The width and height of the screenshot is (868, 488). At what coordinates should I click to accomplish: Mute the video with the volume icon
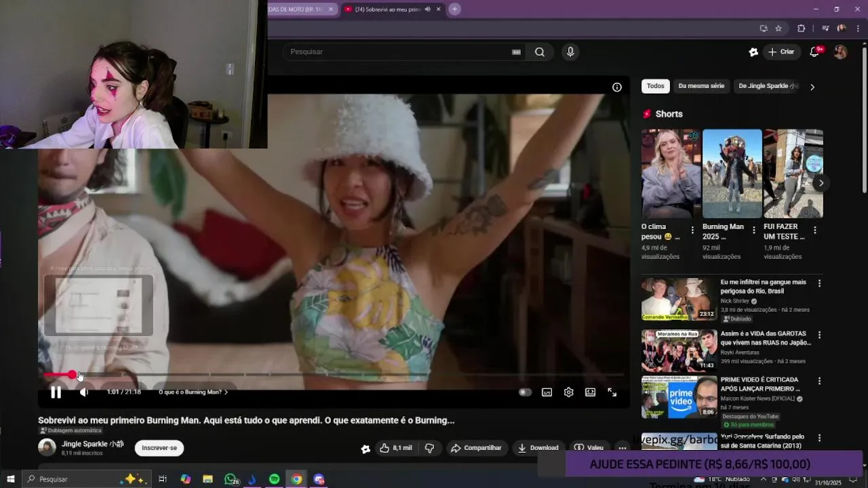[83, 392]
